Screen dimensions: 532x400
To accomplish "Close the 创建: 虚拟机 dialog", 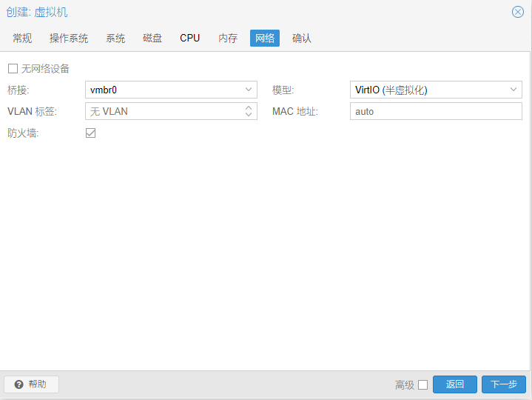I will click(518, 12).
